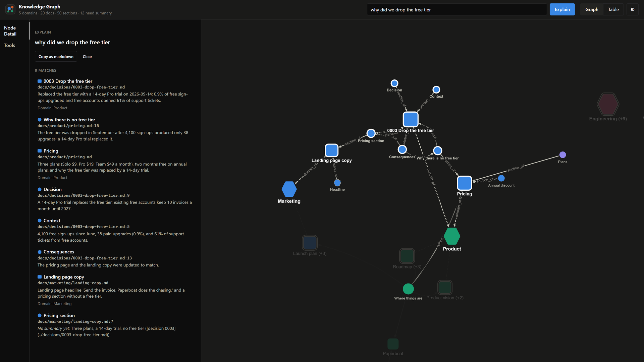Viewport: 644px width, 362px height.
Task: Select the Pricing square node in graph
Action: (x=465, y=183)
